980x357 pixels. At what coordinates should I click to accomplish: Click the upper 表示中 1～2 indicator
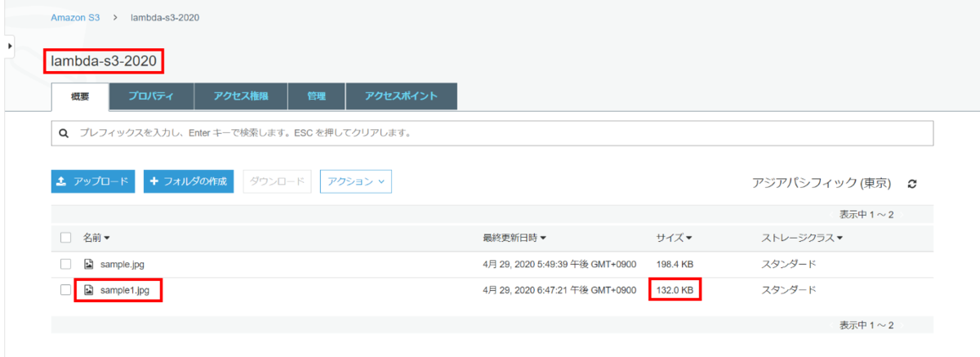(866, 214)
